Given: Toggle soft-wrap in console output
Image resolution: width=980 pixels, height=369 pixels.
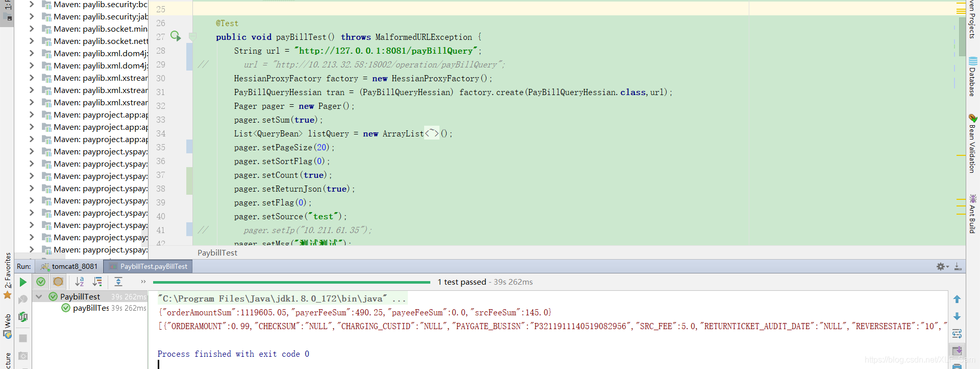Looking at the screenshot, I should (x=957, y=334).
